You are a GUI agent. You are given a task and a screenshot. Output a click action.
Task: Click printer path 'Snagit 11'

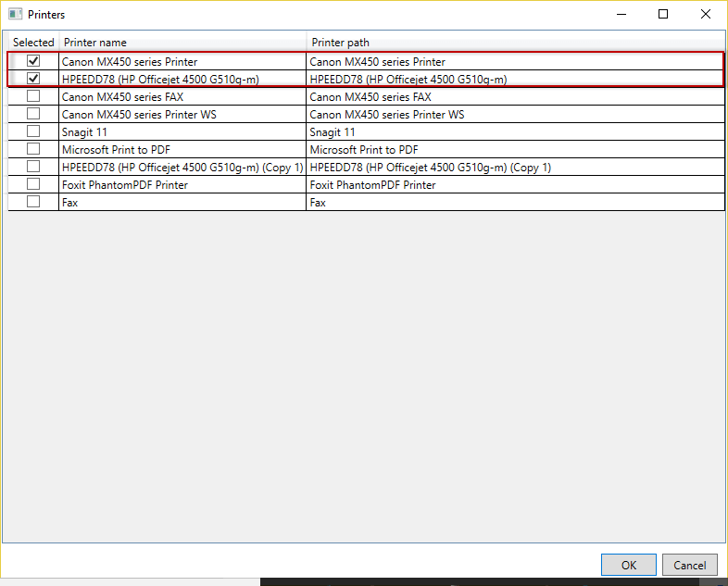click(x=333, y=132)
